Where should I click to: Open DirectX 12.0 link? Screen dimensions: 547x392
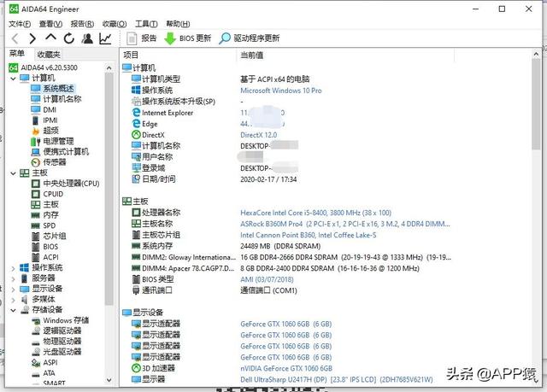(x=258, y=135)
